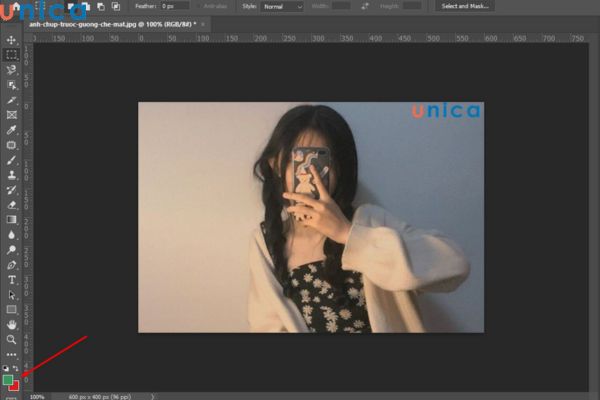This screenshot has width=600, height=400.
Task: Click the Select and Mask button
Action: click(465, 6)
